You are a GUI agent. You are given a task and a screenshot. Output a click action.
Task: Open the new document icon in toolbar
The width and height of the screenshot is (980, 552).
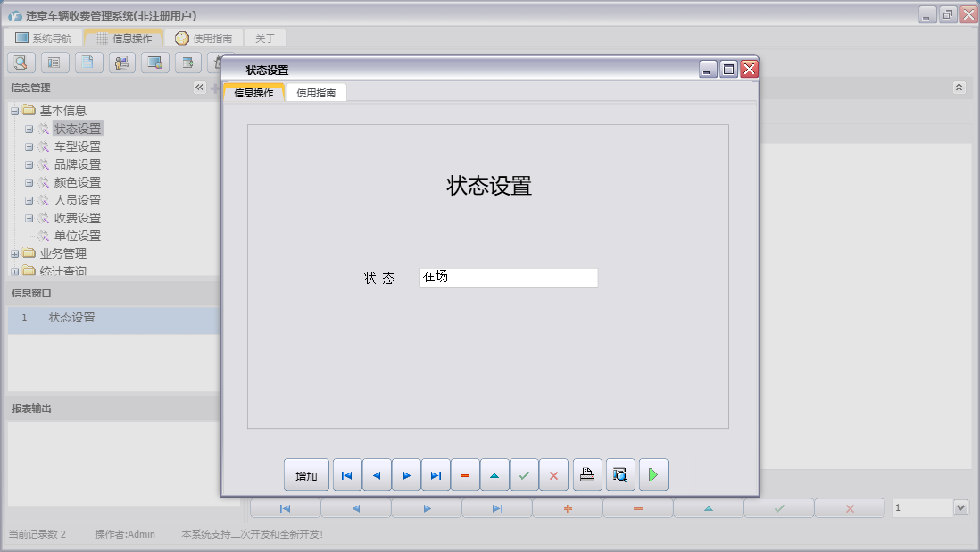tap(87, 62)
